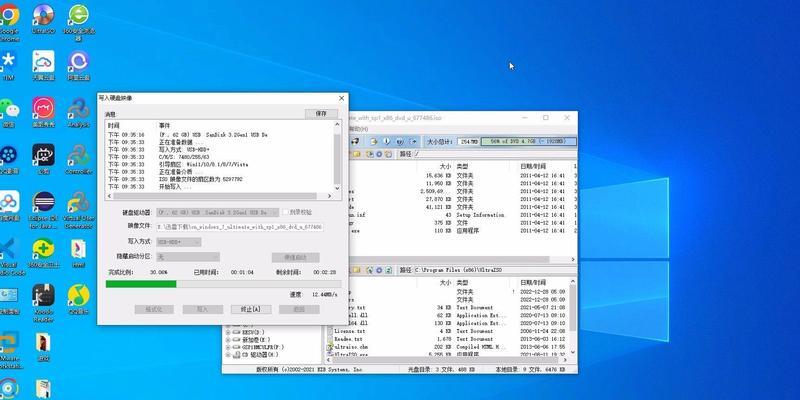Sort lower file list by 日期/时间 column
800x400 pixels.
click(533, 282)
